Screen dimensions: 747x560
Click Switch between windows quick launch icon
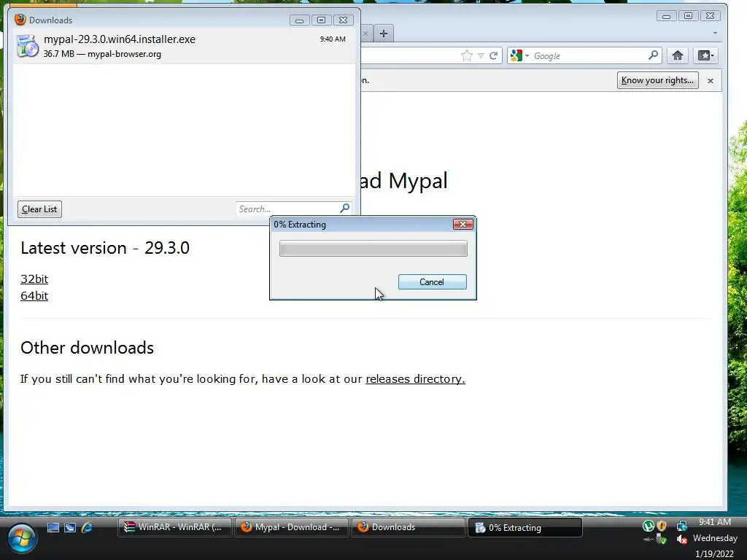pyautogui.click(x=70, y=527)
